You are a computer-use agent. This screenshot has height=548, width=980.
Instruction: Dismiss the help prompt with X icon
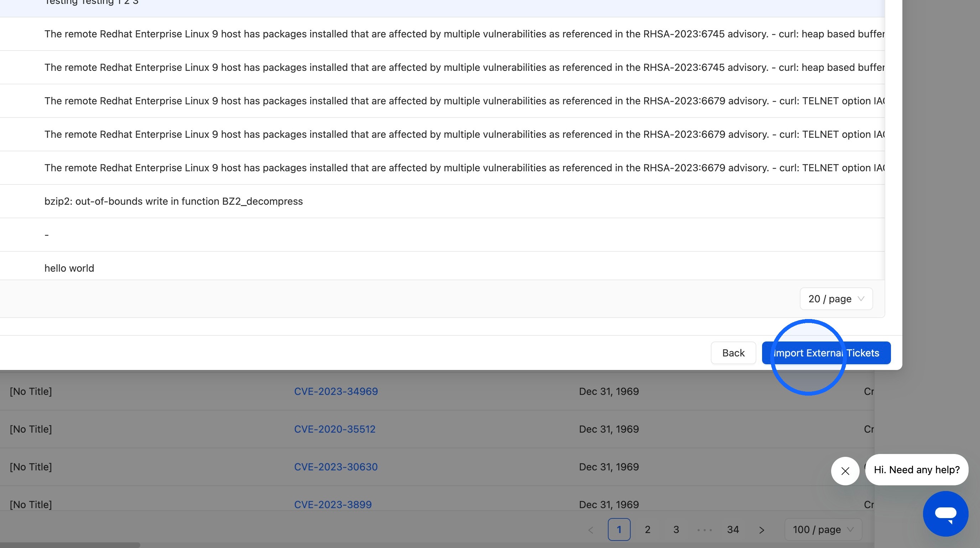point(845,471)
